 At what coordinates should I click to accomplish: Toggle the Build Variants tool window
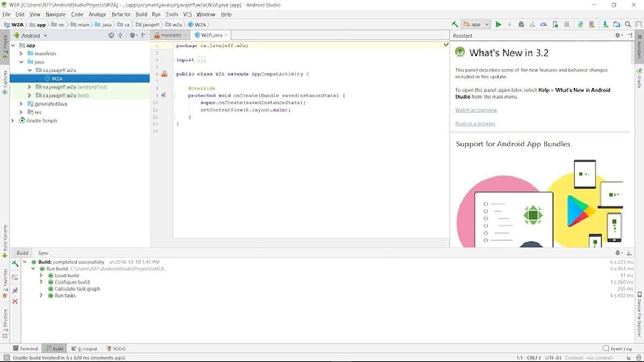coord(4,237)
